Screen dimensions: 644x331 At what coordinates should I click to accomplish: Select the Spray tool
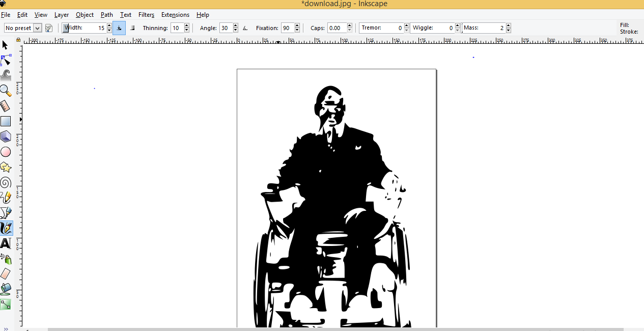(6, 259)
